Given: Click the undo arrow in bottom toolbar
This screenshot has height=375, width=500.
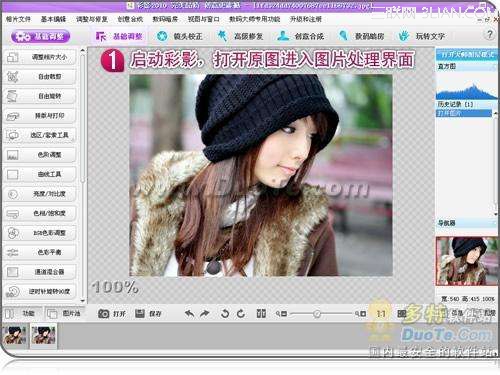Looking at the screenshot, I should coord(190,313).
